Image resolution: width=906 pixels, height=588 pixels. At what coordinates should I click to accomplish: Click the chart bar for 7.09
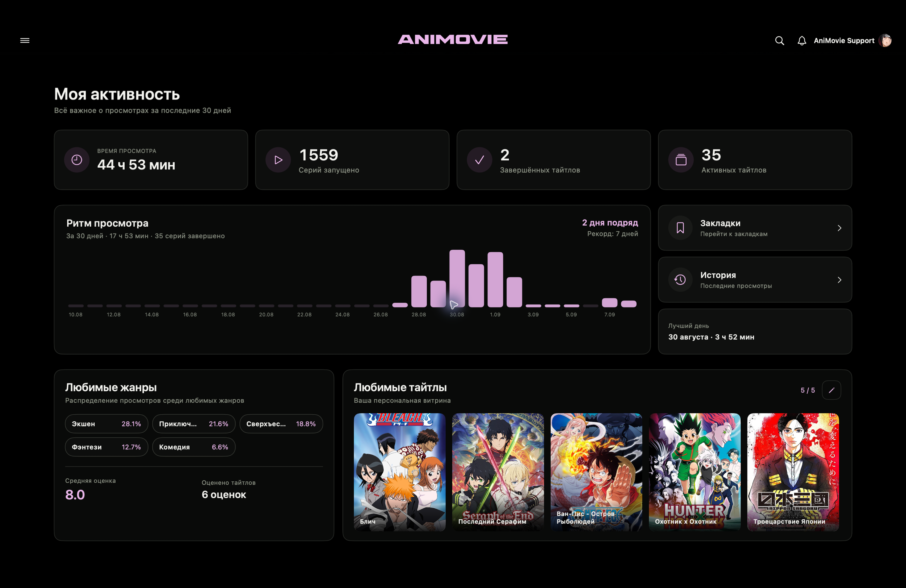(609, 302)
